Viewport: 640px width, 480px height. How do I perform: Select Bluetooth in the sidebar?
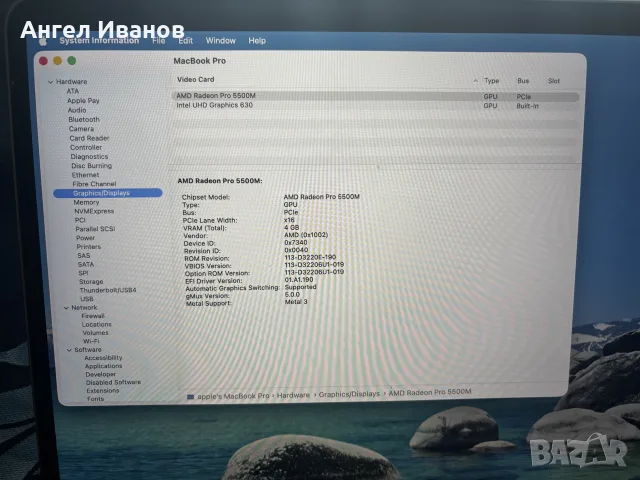pos(84,120)
